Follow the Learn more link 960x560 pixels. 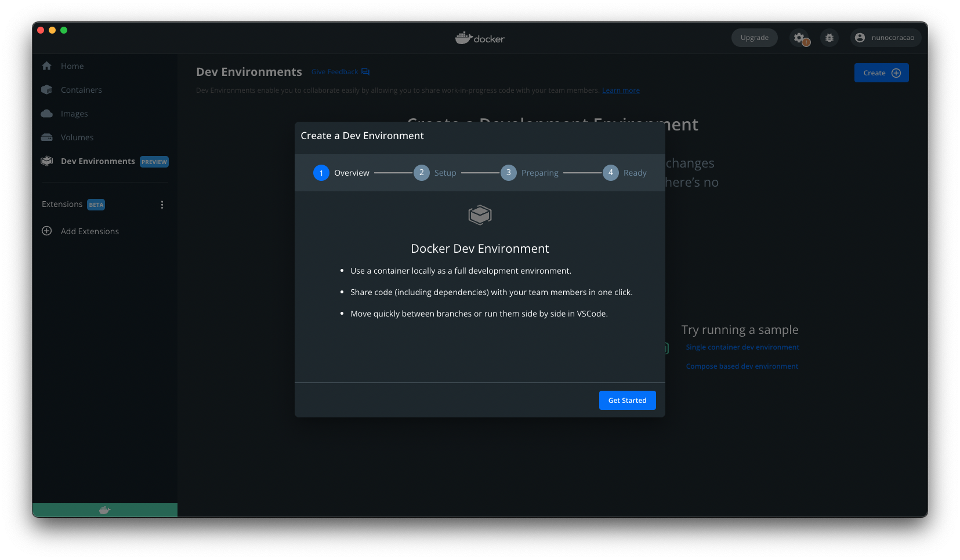[x=621, y=90]
